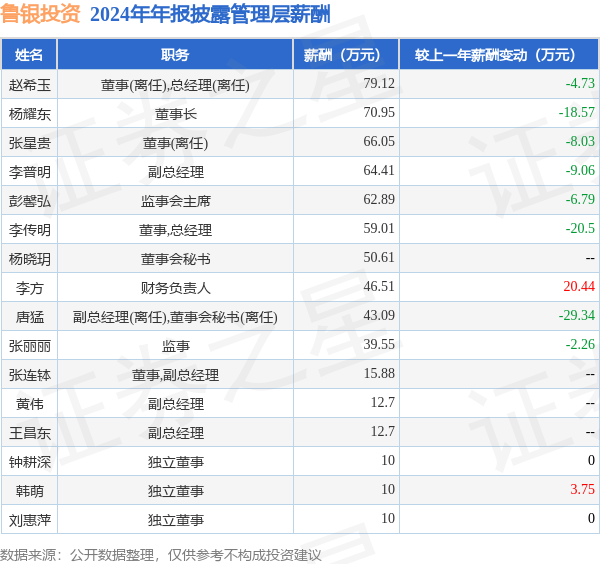Image resolution: width=600 pixels, height=564 pixels.
Task: Select the 较上一年薪酬变动（万元）header
Action: [x=499, y=55]
